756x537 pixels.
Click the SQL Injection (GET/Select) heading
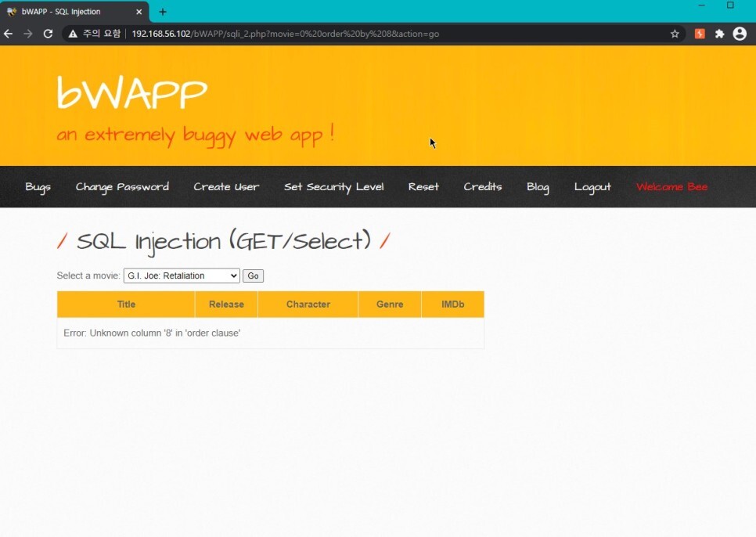click(223, 241)
